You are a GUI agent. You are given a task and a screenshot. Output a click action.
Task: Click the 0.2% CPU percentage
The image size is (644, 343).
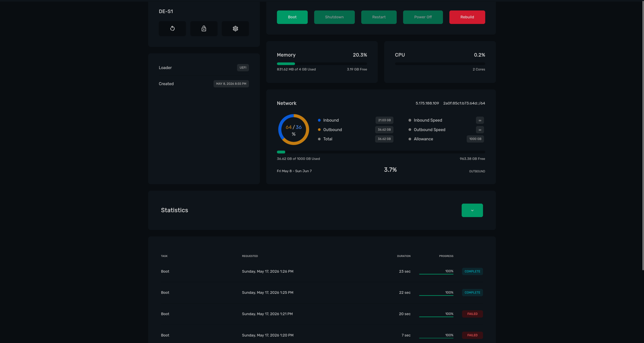(479, 55)
